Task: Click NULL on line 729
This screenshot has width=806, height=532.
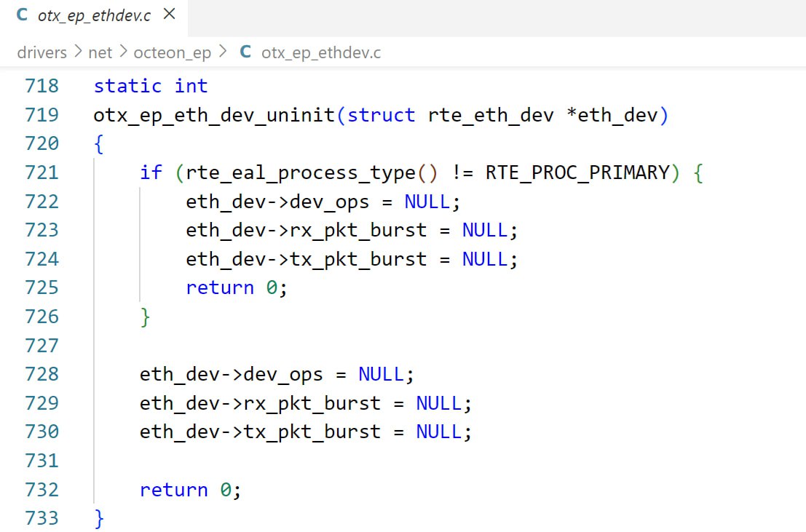Action: pos(438,403)
